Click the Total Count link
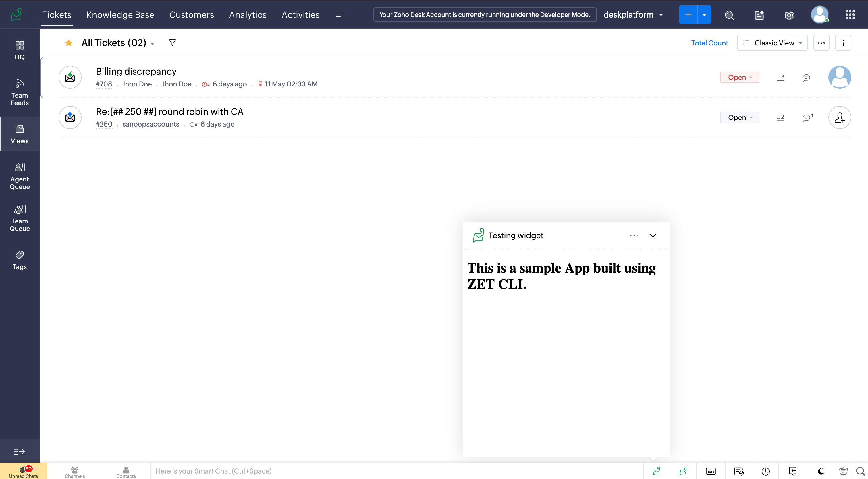This screenshot has height=479, width=868. pos(710,43)
